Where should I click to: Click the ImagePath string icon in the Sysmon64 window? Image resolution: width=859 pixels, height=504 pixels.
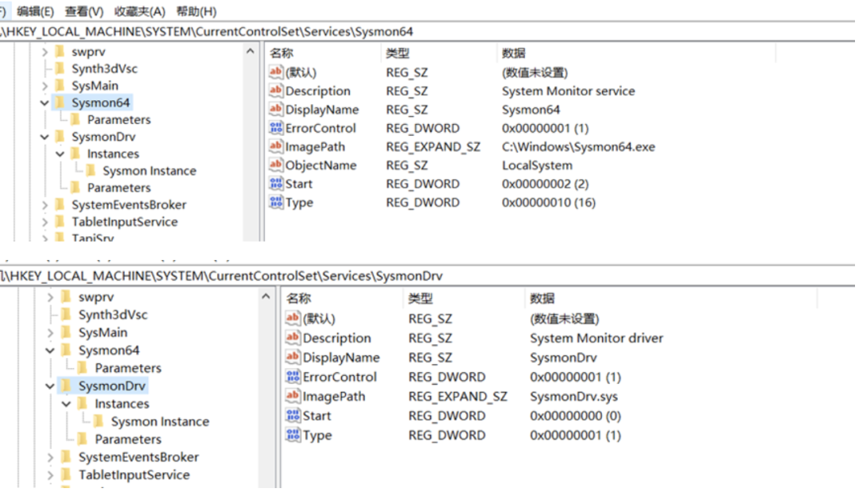click(275, 146)
